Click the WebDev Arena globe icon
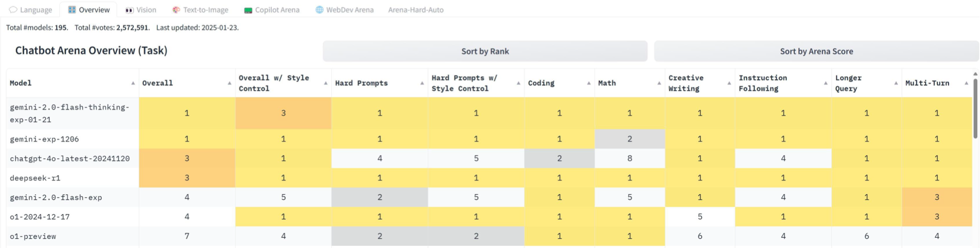The image size is (980, 248). click(x=320, y=10)
